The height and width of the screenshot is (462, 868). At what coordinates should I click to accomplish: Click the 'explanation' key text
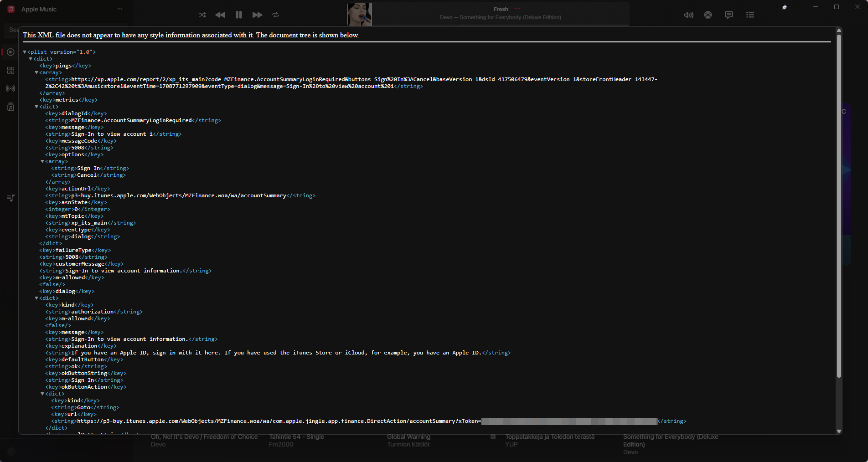tap(79, 346)
